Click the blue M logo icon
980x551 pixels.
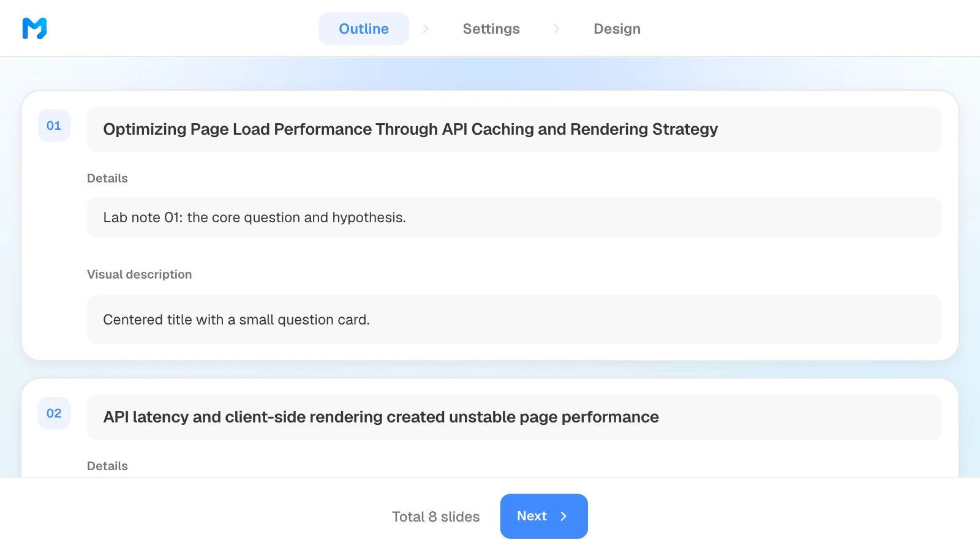point(34,28)
